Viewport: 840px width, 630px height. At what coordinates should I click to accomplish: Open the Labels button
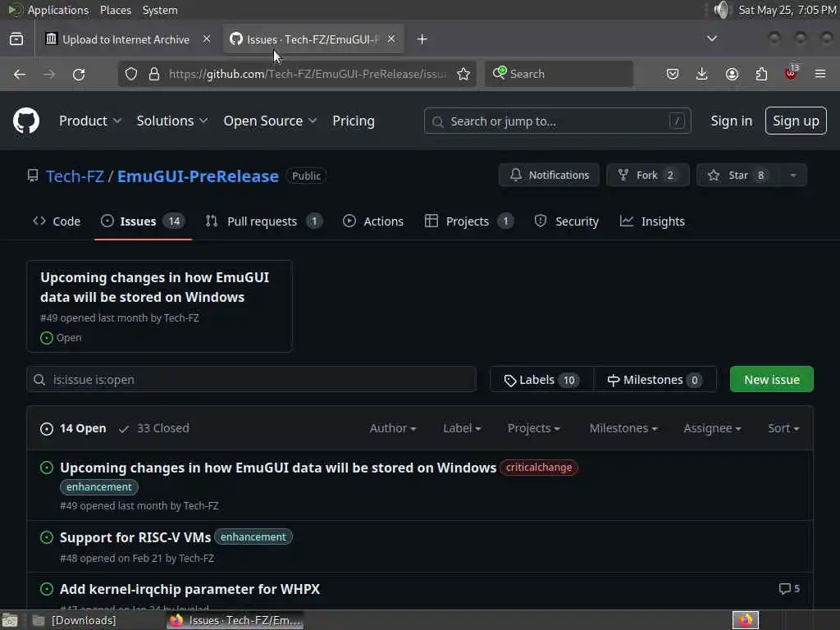[x=541, y=380]
